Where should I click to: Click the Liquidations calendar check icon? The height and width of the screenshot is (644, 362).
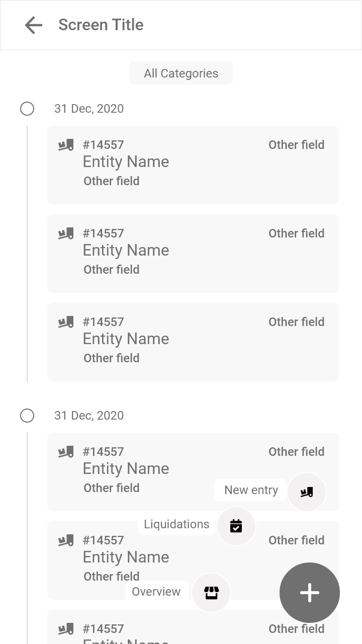(x=236, y=526)
